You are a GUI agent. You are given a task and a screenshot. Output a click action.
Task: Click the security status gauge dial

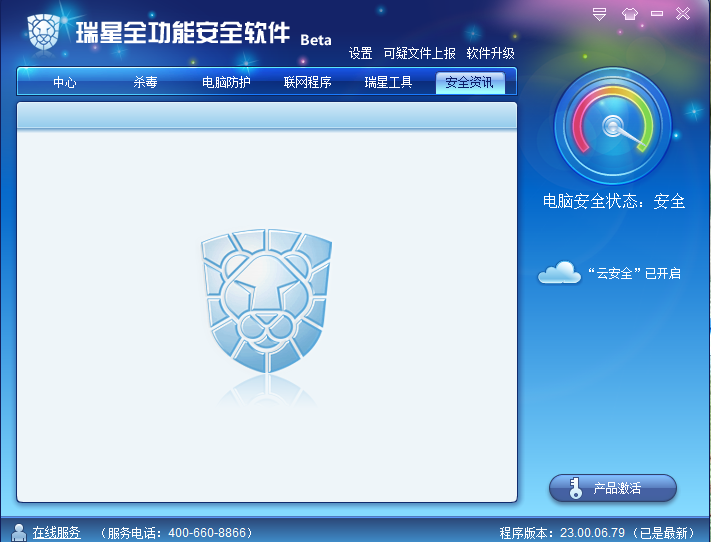(x=613, y=126)
